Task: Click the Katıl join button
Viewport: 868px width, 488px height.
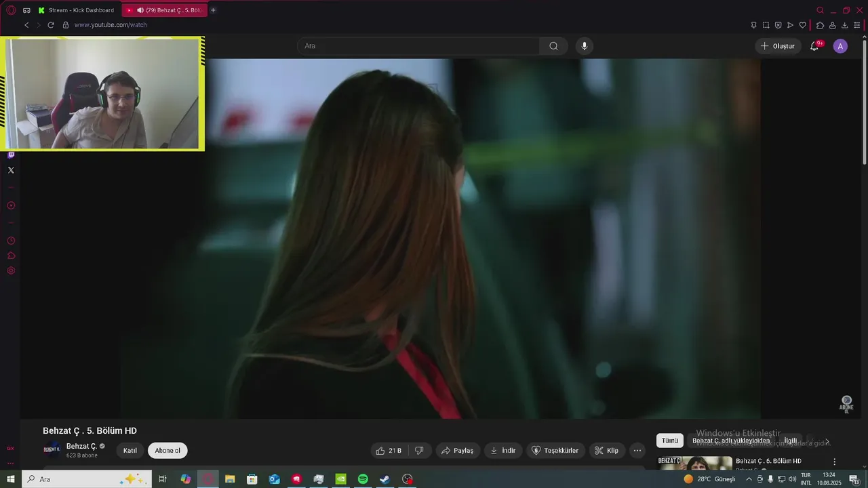Action: (130, 451)
